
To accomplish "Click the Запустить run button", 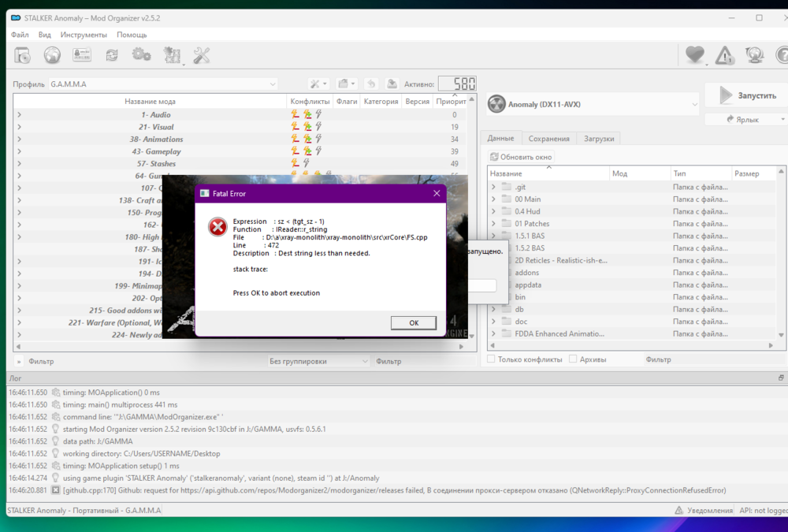I will 748,95.
